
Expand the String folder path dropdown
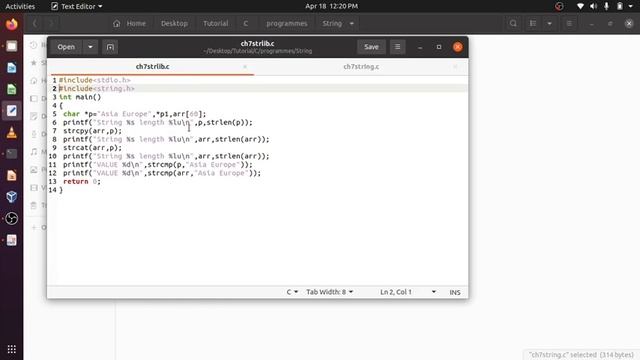coord(351,24)
